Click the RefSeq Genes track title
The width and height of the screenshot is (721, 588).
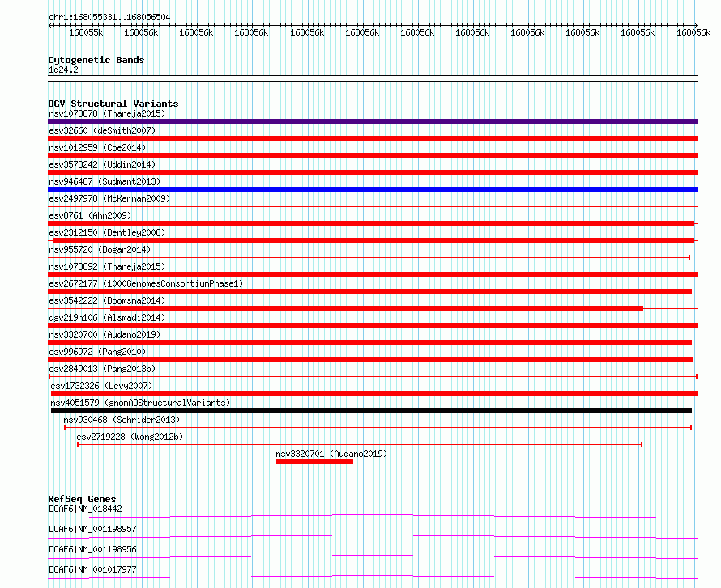82,499
